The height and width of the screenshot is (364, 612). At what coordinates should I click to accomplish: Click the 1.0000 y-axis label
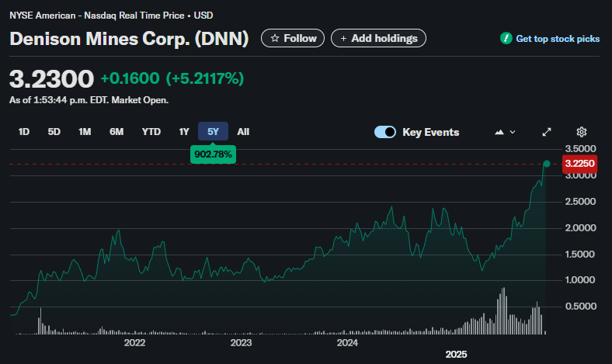[x=581, y=280]
